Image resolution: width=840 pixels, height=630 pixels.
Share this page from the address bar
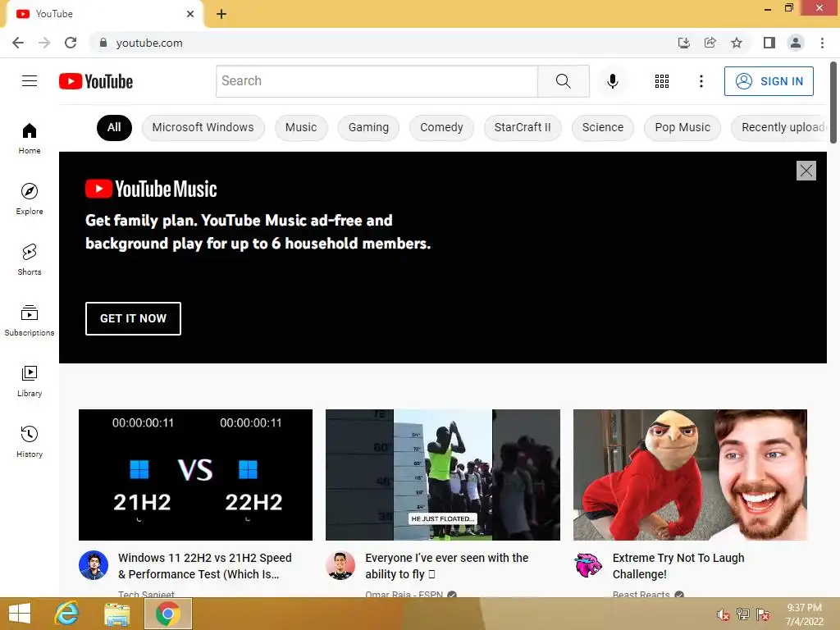(710, 43)
